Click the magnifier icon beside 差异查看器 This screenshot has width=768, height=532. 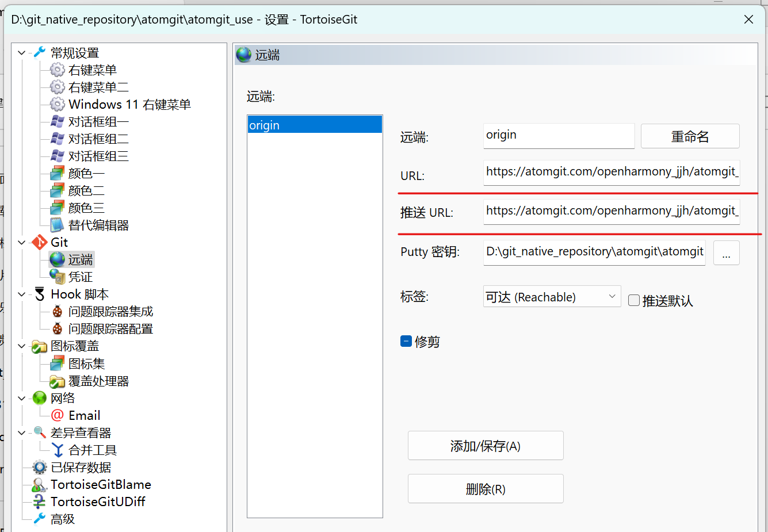40,433
